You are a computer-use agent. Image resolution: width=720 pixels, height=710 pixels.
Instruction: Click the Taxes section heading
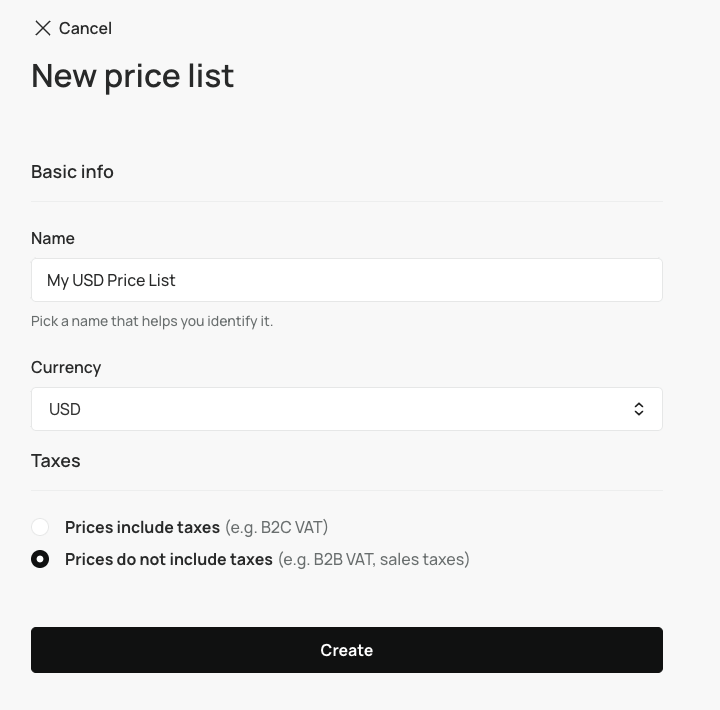pyautogui.click(x=56, y=460)
